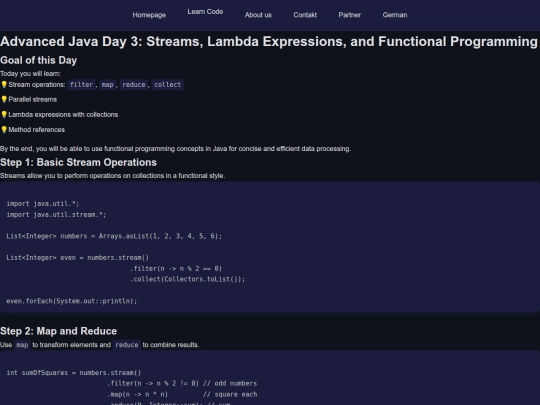Image resolution: width=540 pixels, height=405 pixels.
Task: Click the 'int sumOfSquares = numbers.stream()' line
Action: click(x=74, y=373)
